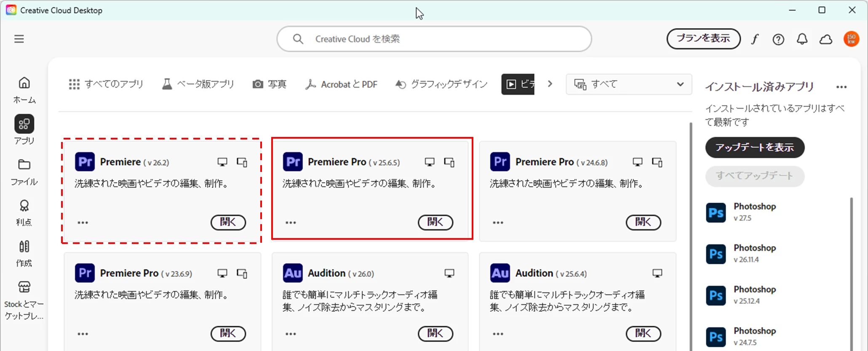Click the インストール済みアプリ heading
This screenshot has height=351, width=868.
pyautogui.click(x=759, y=87)
